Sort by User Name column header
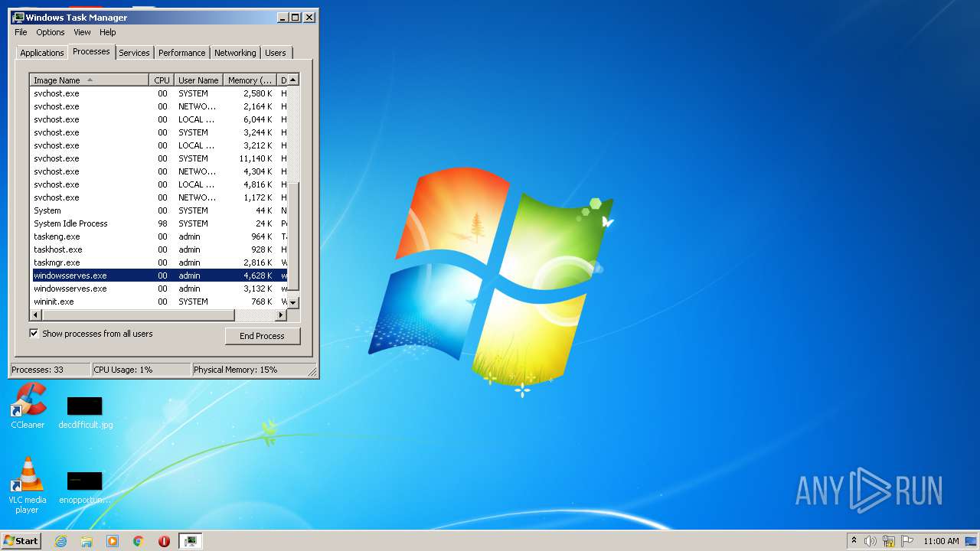 (198, 80)
